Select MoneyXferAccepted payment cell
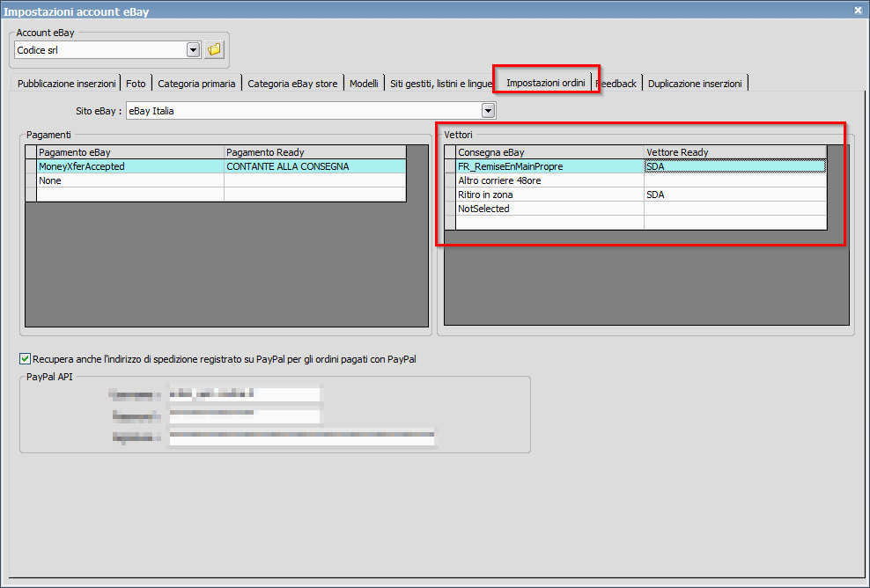The height and width of the screenshot is (588, 870). pos(130,166)
